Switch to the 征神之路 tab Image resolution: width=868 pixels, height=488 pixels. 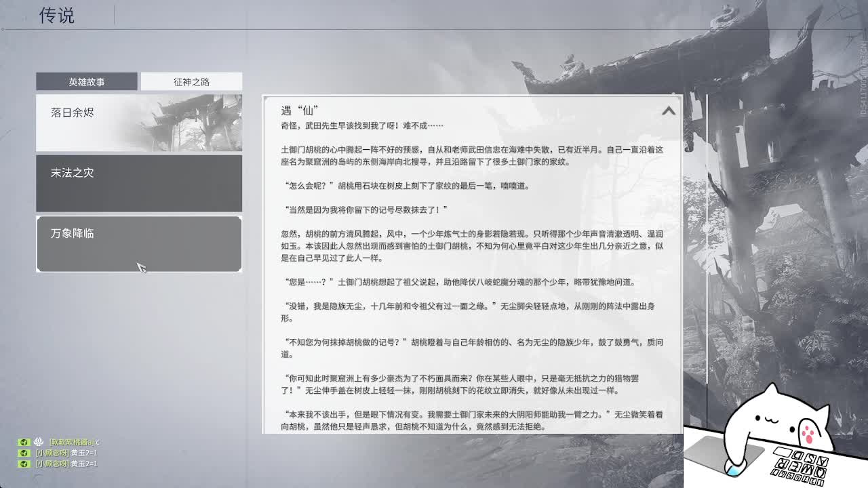pyautogui.click(x=191, y=81)
